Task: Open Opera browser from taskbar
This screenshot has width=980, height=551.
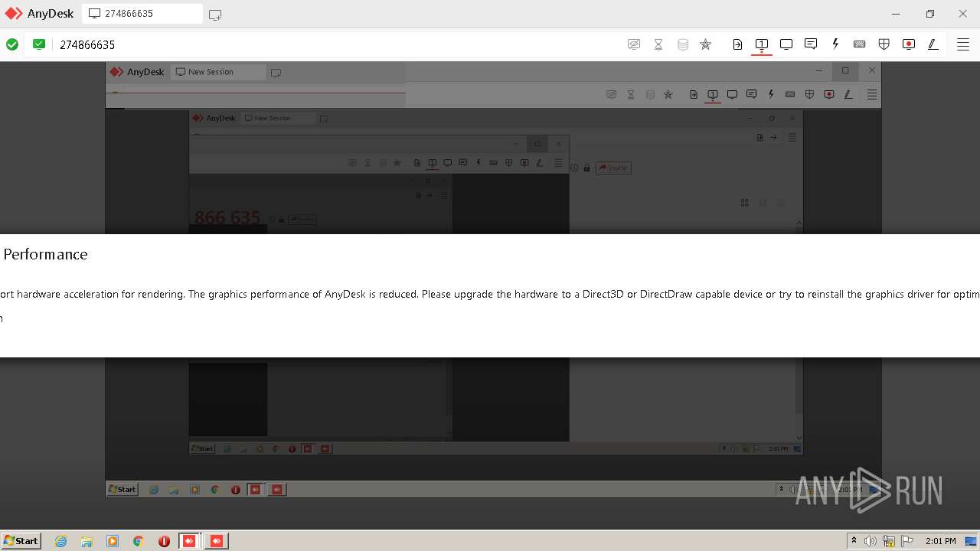Action: (x=164, y=541)
